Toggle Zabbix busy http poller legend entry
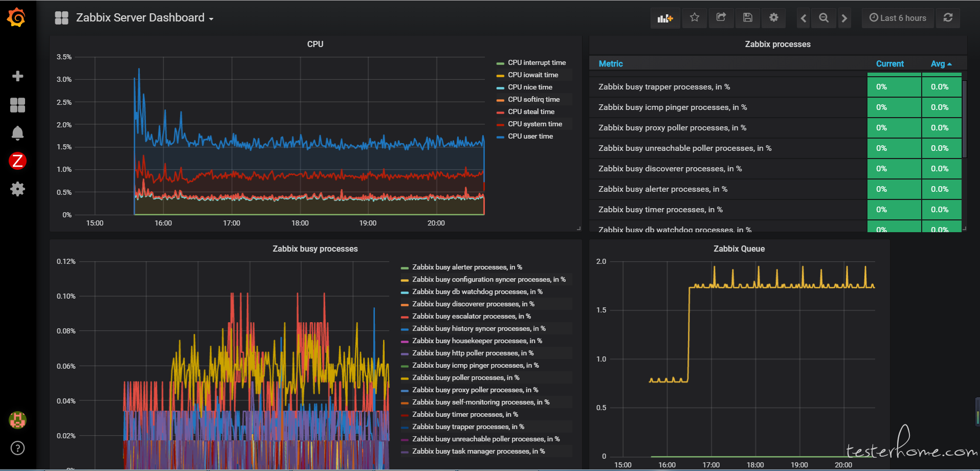 pyautogui.click(x=473, y=353)
